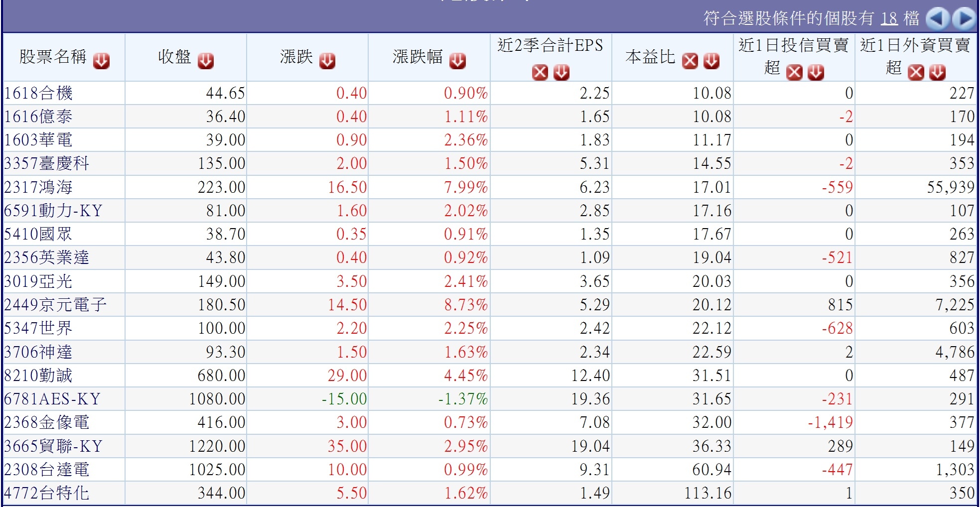Remove the 近1日投信買賣超 column condition

tap(794, 73)
